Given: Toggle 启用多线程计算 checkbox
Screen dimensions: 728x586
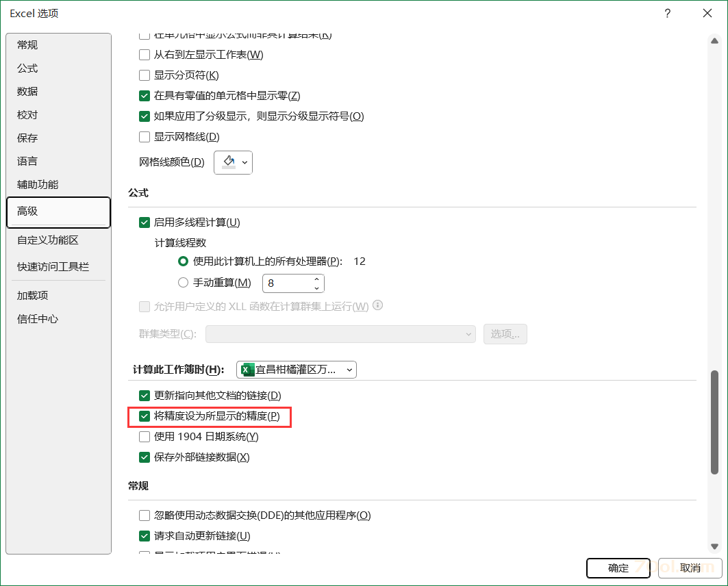Looking at the screenshot, I should [x=145, y=222].
